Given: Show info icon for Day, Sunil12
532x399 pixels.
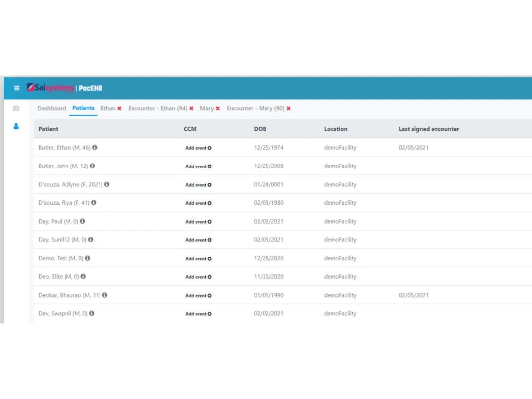Looking at the screenshot, I should (91, 239).
